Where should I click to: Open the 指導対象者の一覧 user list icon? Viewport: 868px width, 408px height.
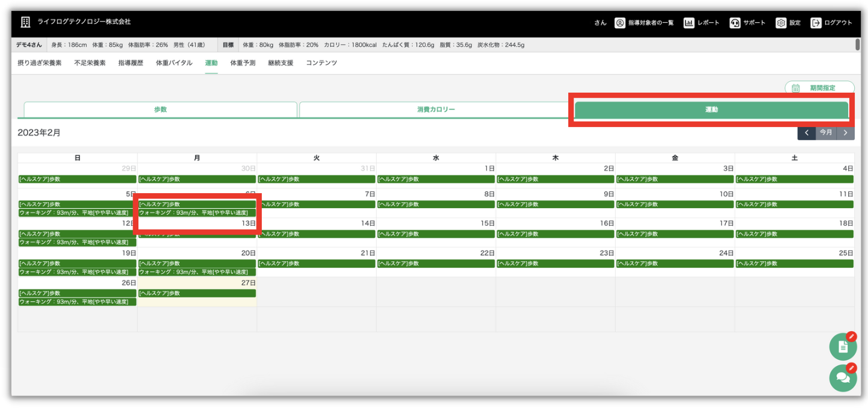(x=619, y=23)
